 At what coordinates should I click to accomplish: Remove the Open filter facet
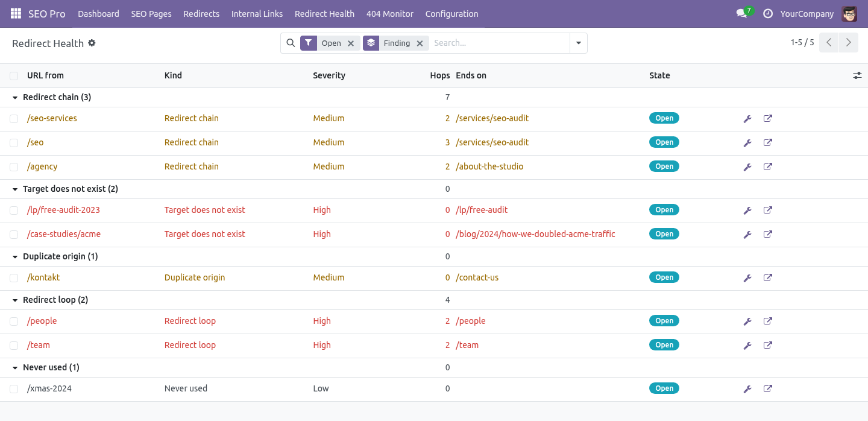[351, 43]
